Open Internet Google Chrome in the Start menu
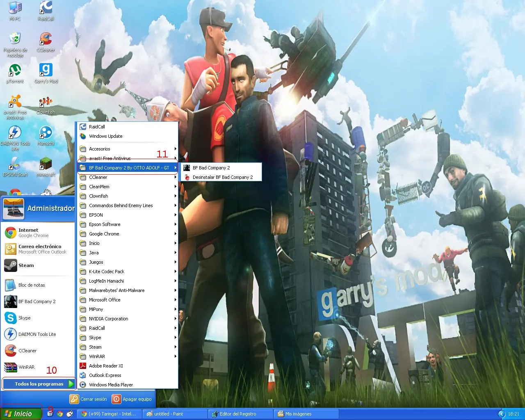The height and width of the screenshot is (420, 525). click(x=38, y=233)
